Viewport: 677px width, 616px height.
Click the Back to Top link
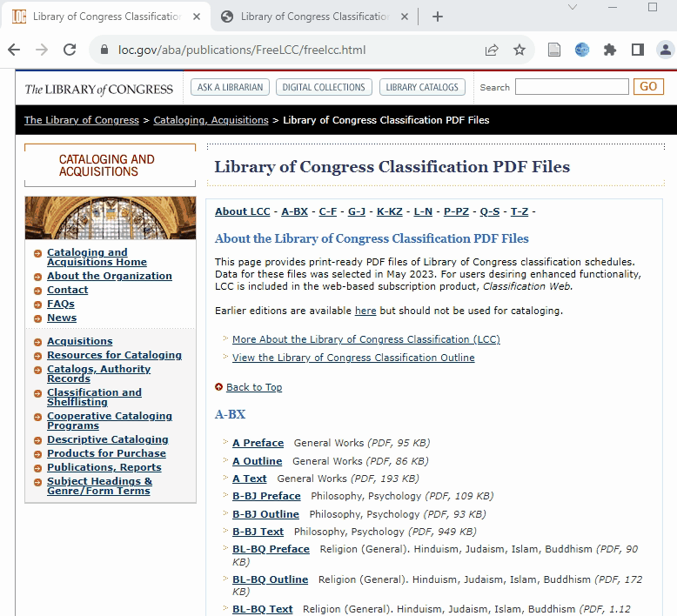(x=254, y=387)
